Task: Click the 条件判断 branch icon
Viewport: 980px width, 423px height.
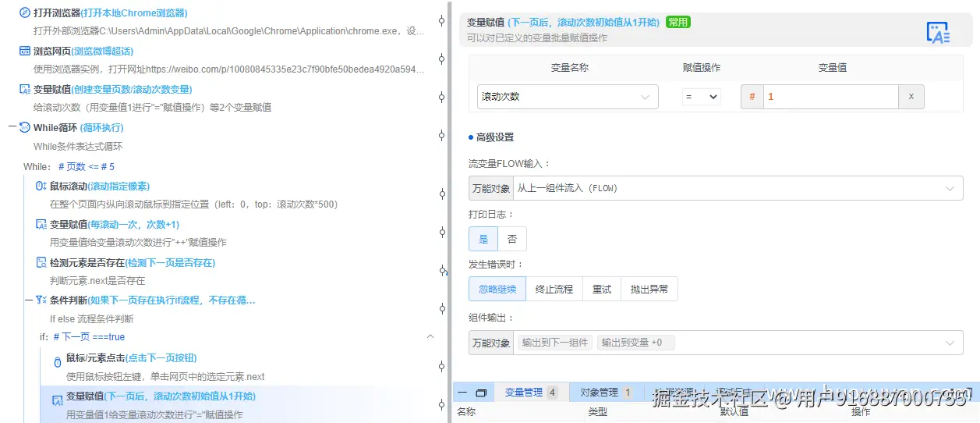Action: point(41,300)
